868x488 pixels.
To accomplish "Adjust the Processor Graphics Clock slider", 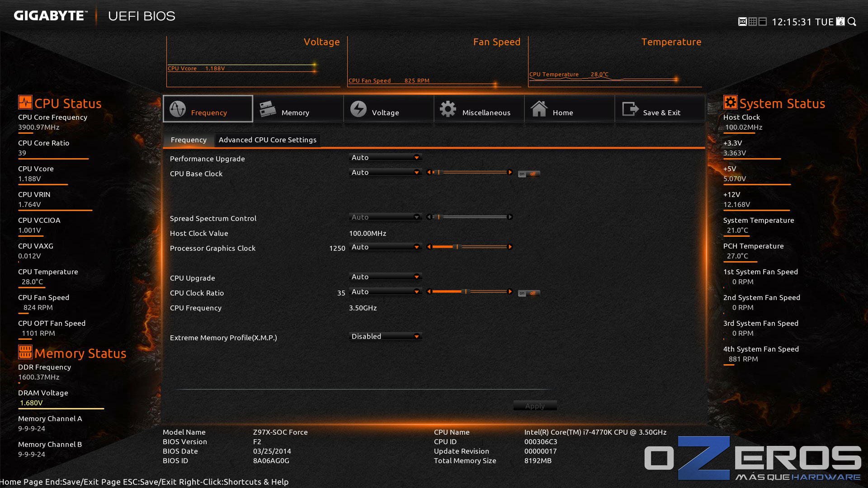I will click(470, 247).
